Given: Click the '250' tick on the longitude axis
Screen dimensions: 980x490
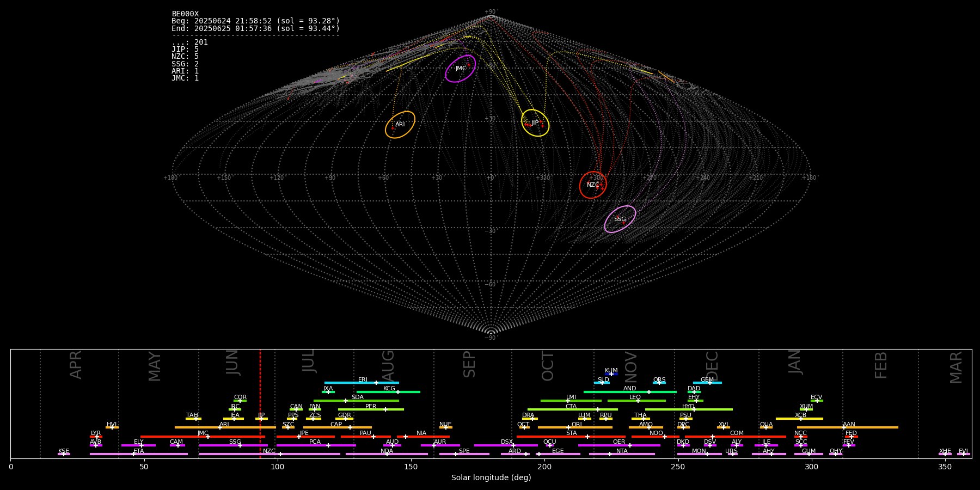Looking at the screenshot, I should tap(678, 467).
